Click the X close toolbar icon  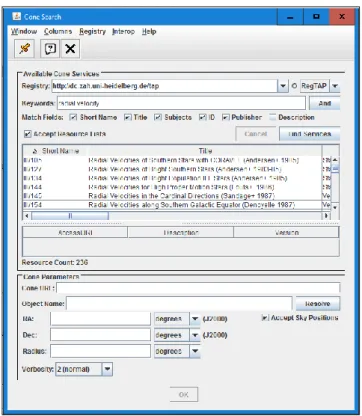tap(70, 49)
